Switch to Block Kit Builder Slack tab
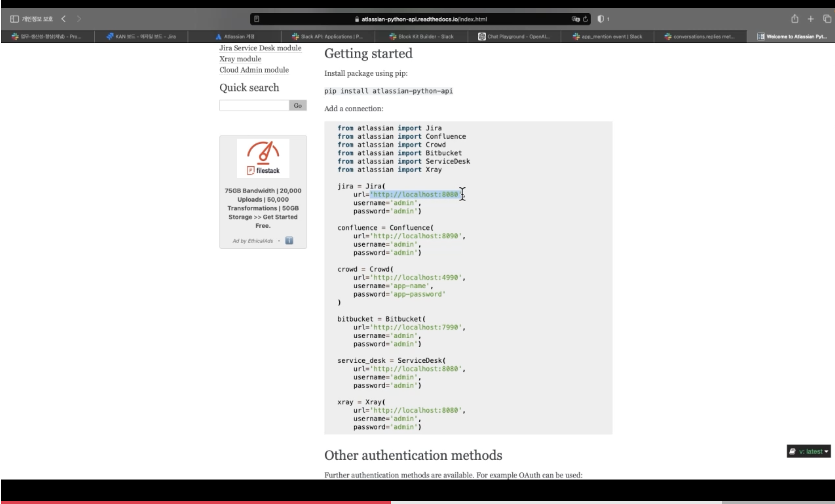The image size is (835, 504). tap(421, 36)
